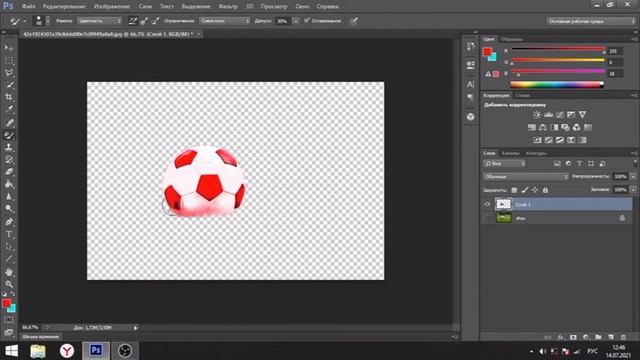640x360 pixels.
Task: Select the Dodge tool
Action: (x=9, y=209)
